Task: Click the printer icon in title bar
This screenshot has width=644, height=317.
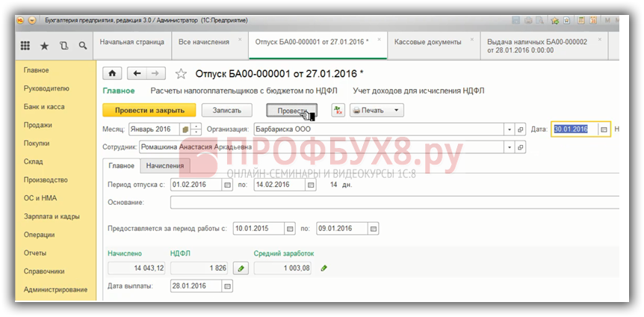Action: (x=529, y=20)
